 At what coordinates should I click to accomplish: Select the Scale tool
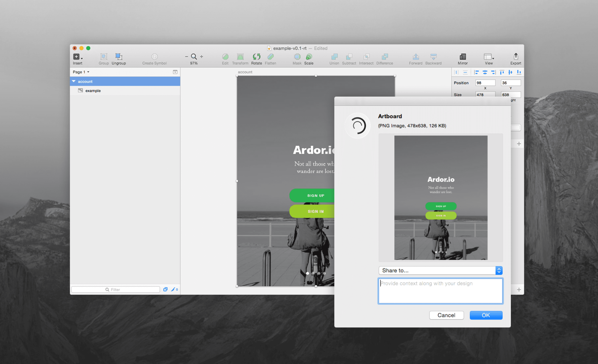[x=309, y=58]
